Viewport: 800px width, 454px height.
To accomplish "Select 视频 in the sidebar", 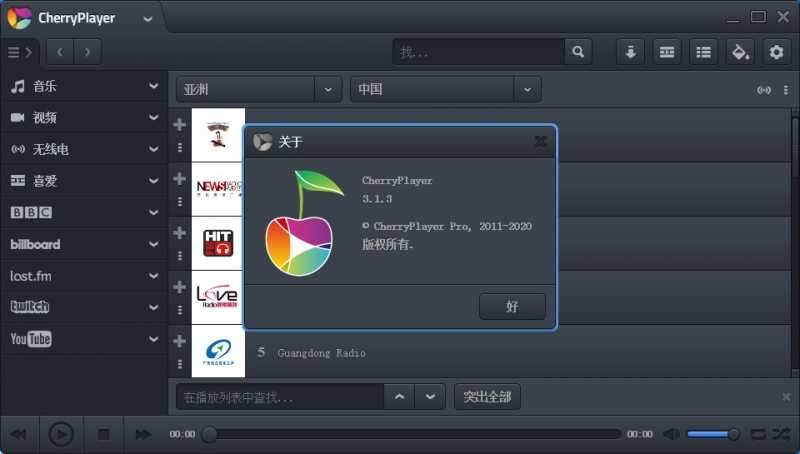I will pyautogui.click(x=44, y=118).
